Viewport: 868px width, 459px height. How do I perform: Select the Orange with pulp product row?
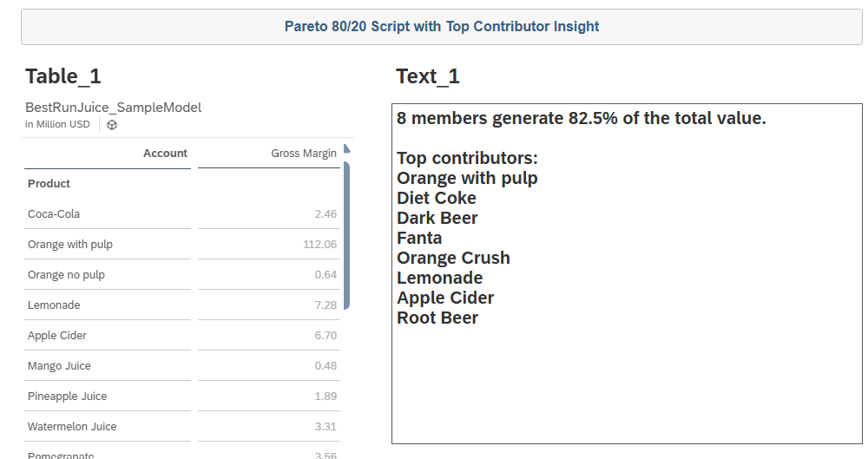pyautogui.click(x=70, y=245)
